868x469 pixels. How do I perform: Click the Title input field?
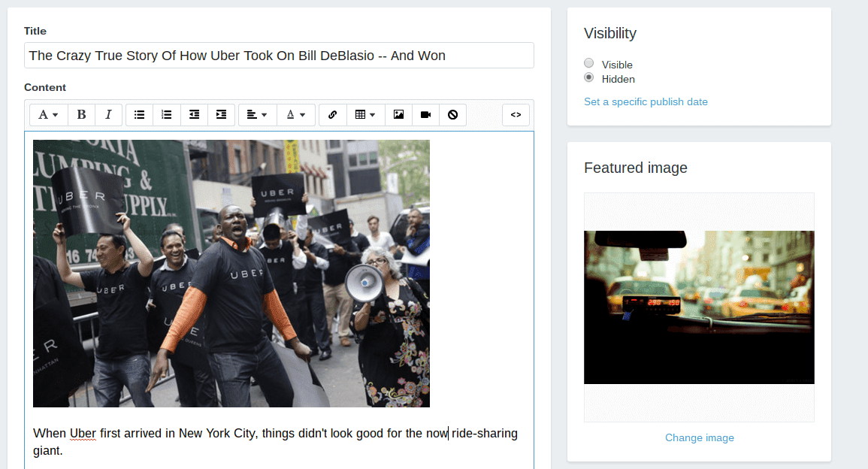point(279,56)
